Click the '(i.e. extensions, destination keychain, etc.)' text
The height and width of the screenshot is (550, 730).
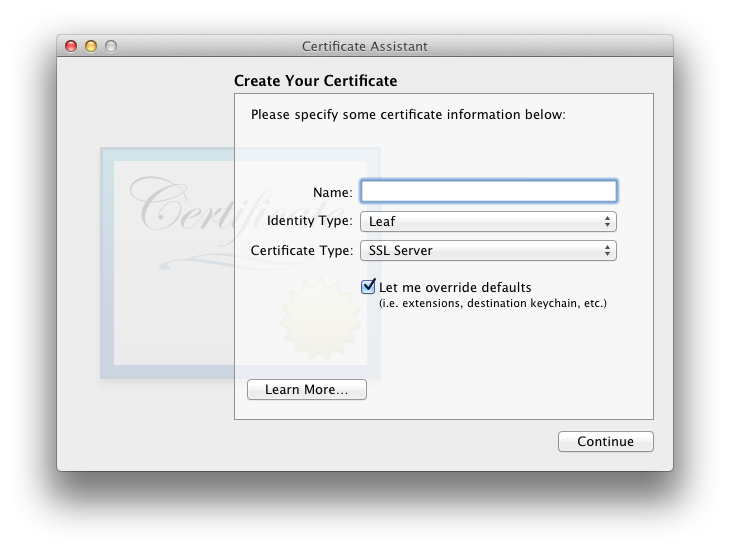(493, 303)
